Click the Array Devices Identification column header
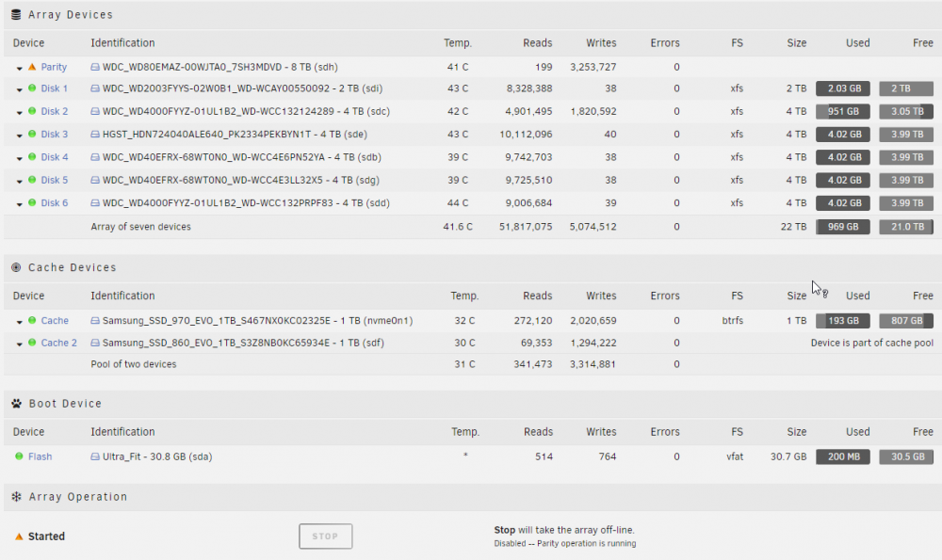Screen dimensions: 942x560 [x=122, y=43]
